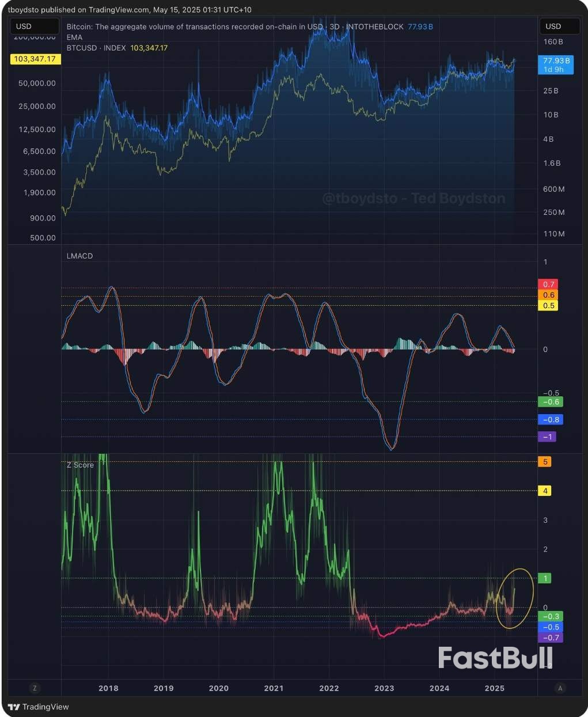Toggle the A auto-scale button at bottom-right

[x=559, y=688]
